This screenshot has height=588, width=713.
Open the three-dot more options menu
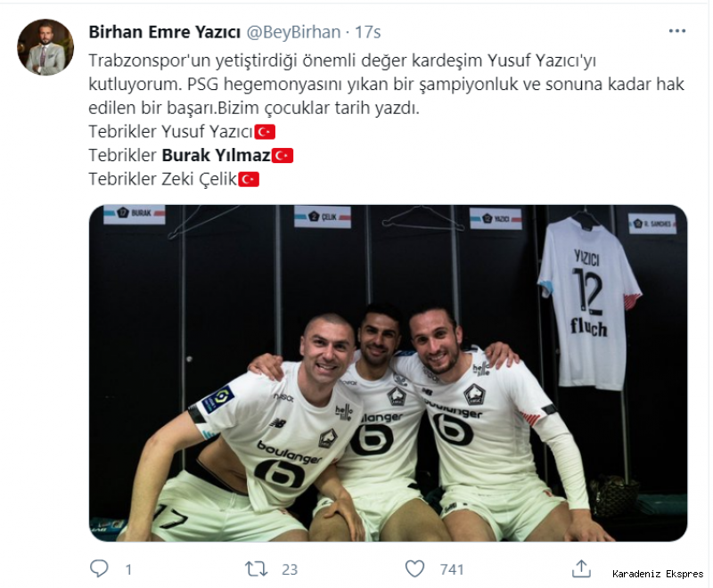click(x=676, y=31)
